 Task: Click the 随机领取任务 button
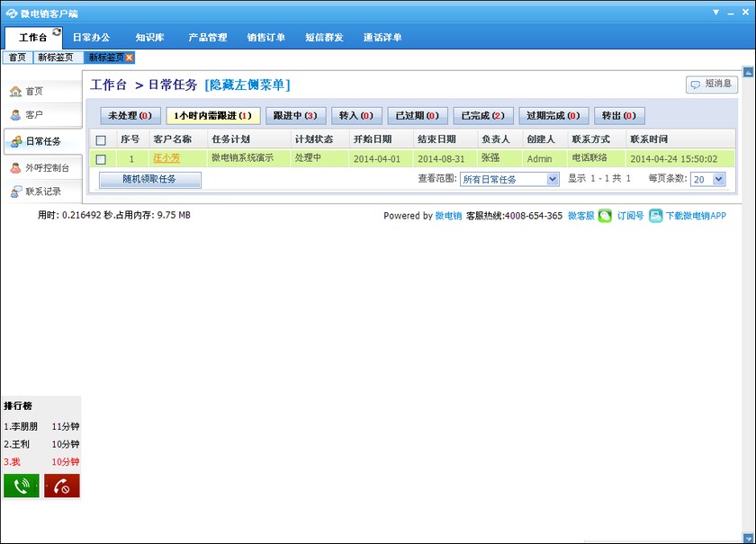coord(150,179)
